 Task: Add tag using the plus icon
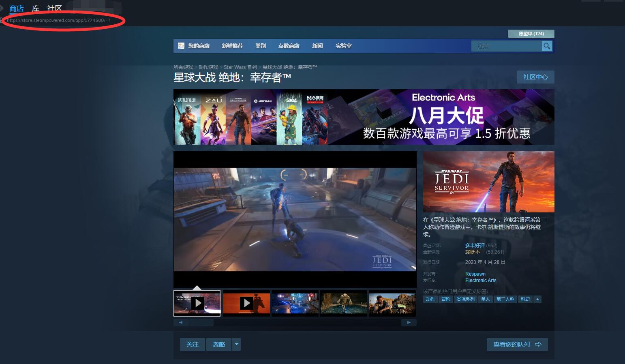tap(537, 299)
